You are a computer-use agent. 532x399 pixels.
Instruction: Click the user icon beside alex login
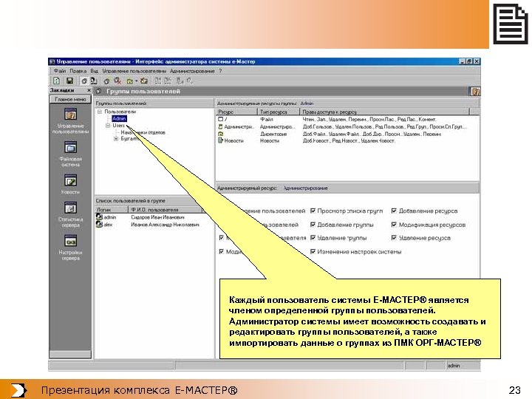tap(100, 225)
